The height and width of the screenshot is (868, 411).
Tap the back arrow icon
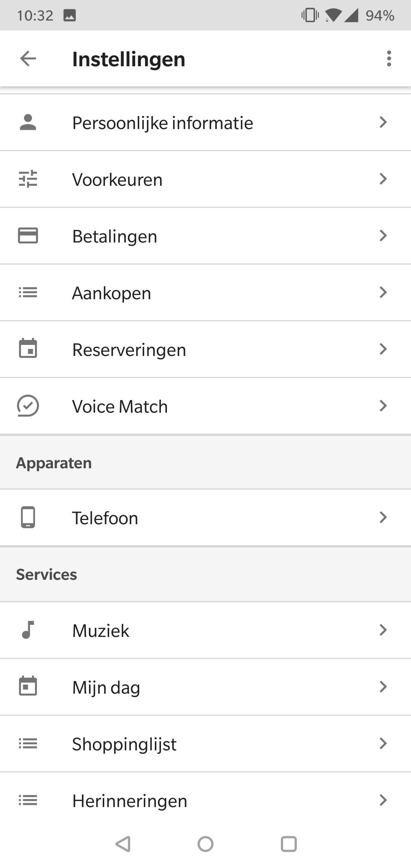point(28,59)
